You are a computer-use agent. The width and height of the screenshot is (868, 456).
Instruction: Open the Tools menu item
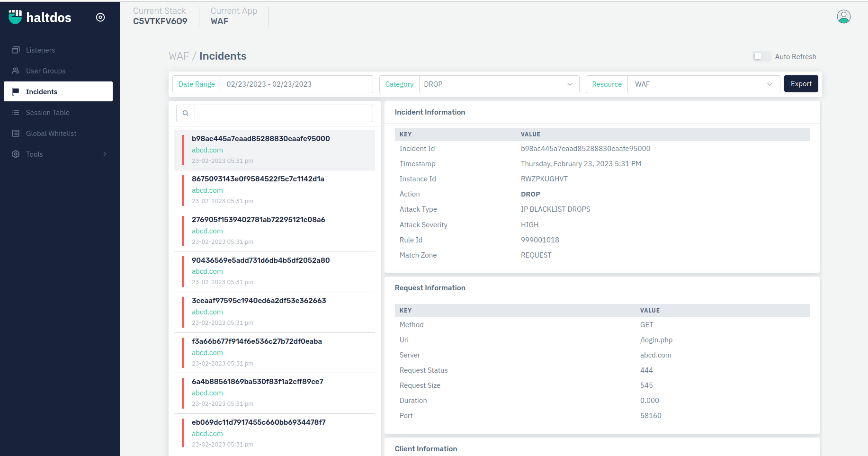58,154
